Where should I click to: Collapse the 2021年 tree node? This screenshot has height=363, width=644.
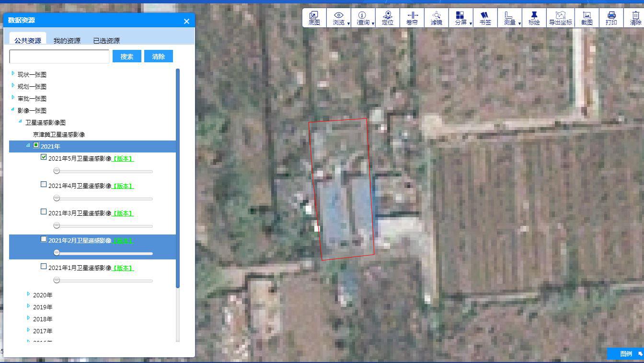[x=28, y=145]
